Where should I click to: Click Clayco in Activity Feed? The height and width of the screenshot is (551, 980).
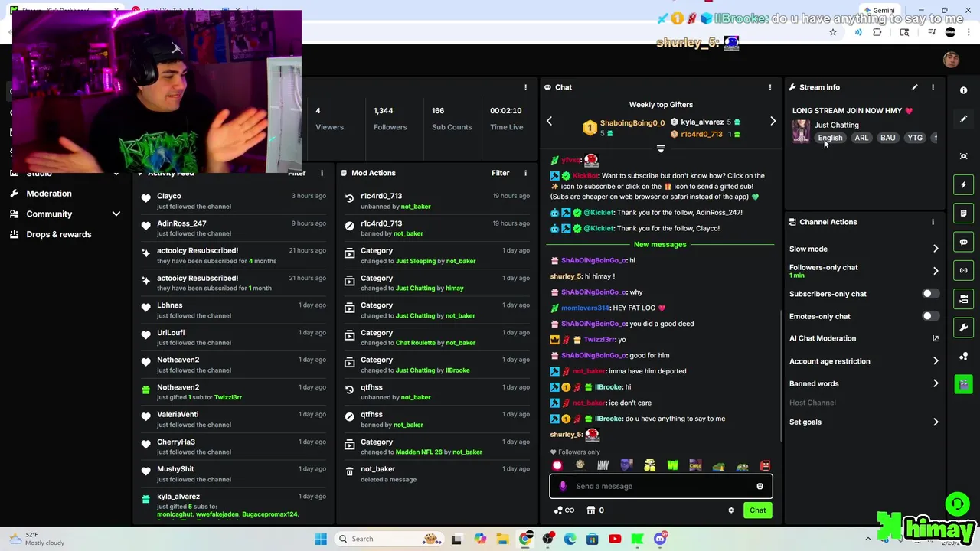(168, 196)
